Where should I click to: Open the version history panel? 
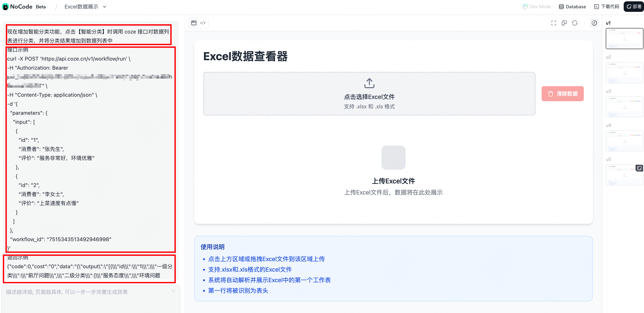point(595,23)
